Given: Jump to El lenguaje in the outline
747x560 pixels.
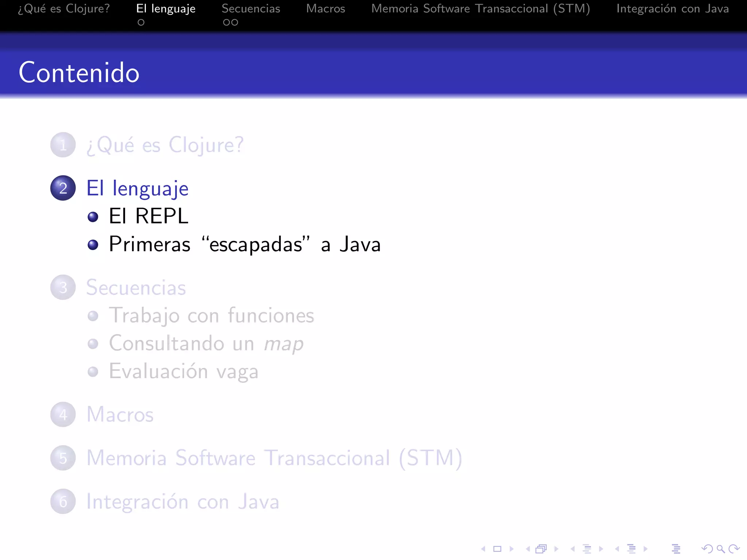Looking at the screenshot, I should click(x=138, y=188).
